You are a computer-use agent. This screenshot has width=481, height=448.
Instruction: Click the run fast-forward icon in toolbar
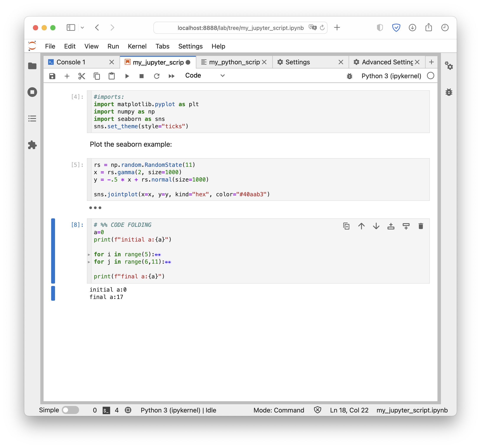pos(171,76)
